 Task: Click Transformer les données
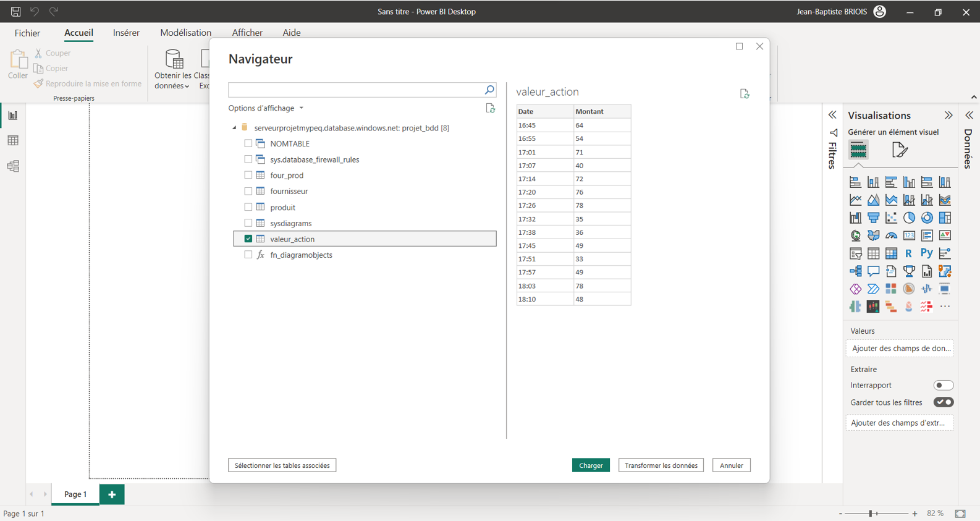click(x=661, y=465)
